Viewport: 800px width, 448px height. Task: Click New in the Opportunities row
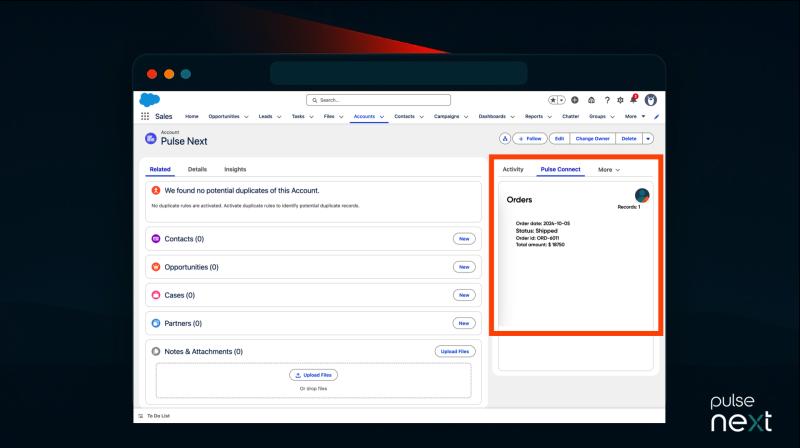tap(464, 267)
